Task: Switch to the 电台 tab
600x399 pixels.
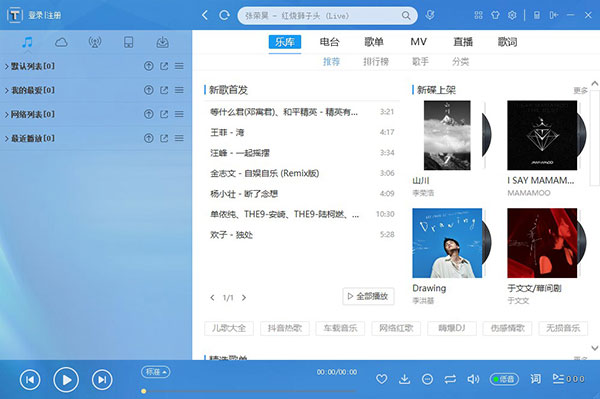Action: pos(329,42)
